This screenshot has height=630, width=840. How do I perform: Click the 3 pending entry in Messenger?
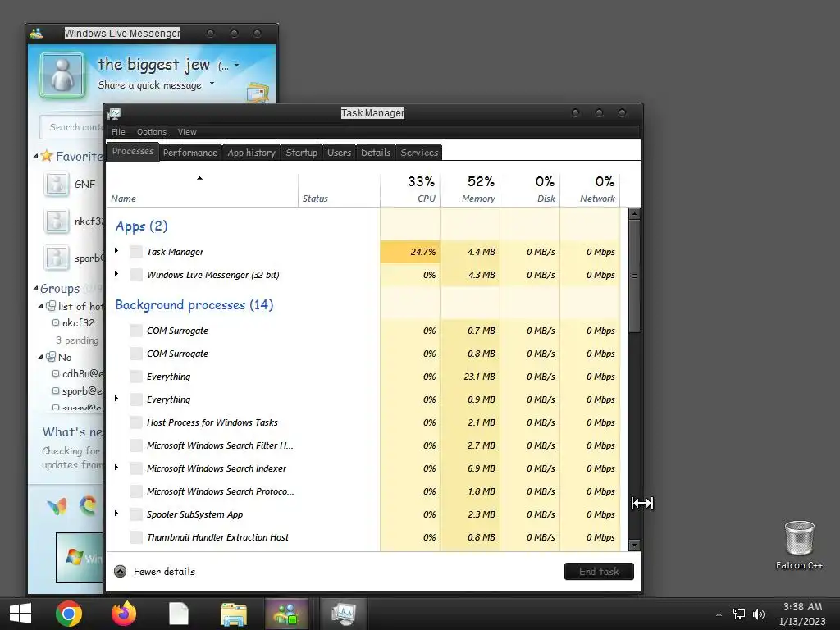coord(77,340)
